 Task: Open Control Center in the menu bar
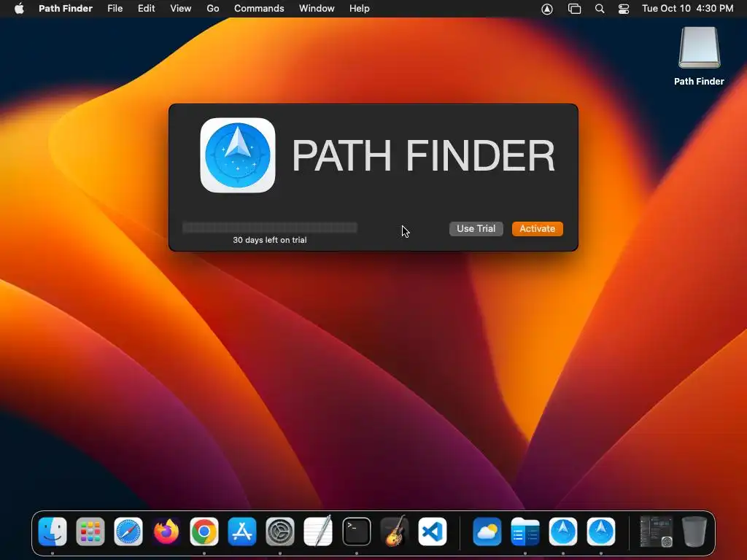[x=624, y=9]
